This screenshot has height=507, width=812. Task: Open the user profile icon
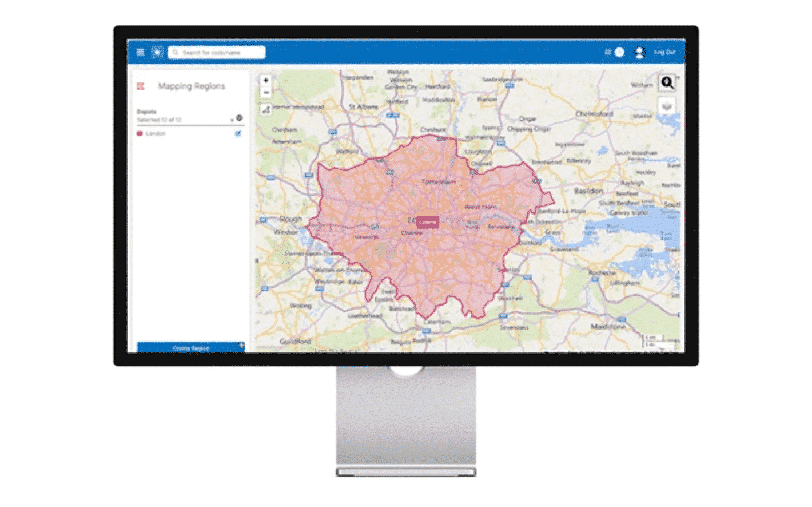pos(639,52)
